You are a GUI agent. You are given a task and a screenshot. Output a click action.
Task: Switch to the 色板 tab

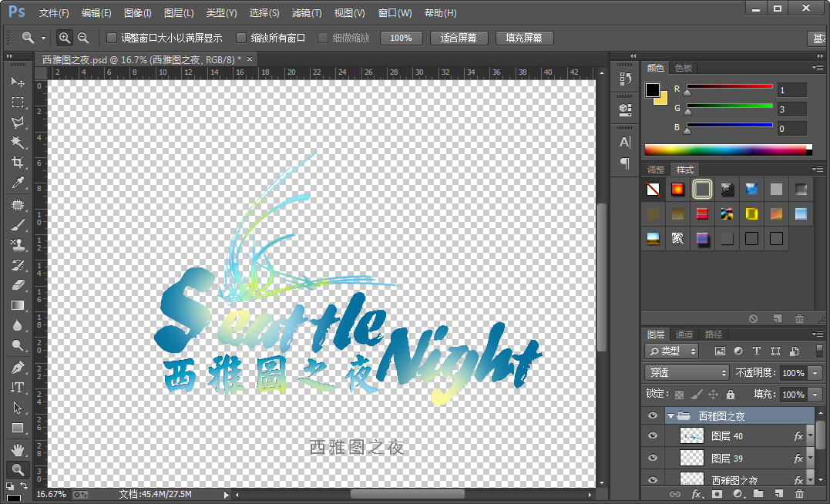(x=684, y=68)
